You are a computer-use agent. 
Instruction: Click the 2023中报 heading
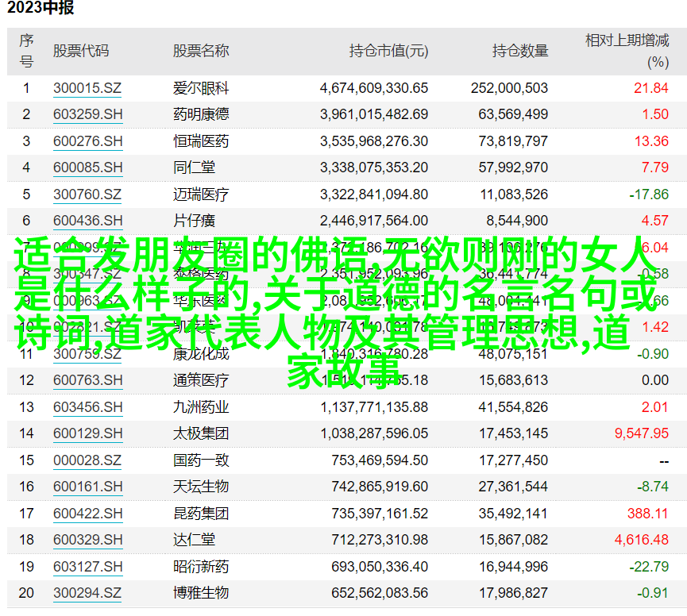(41, 7)
